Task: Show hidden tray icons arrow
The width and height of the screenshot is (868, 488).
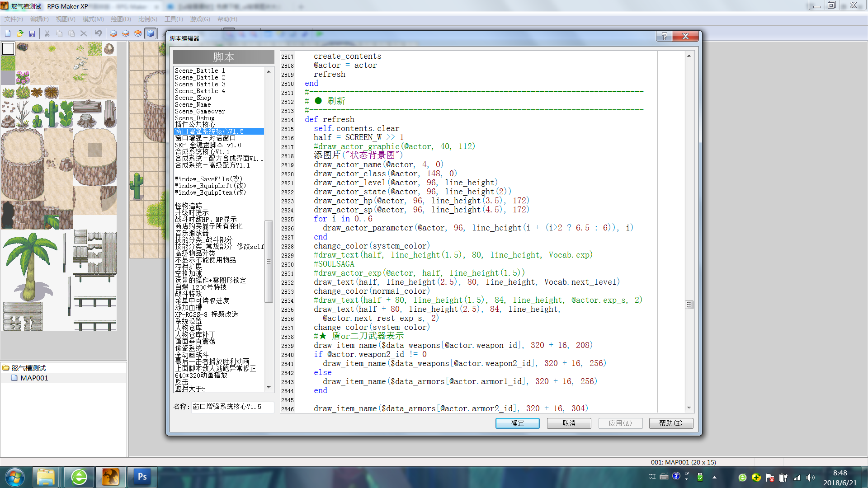Action: 714,477
